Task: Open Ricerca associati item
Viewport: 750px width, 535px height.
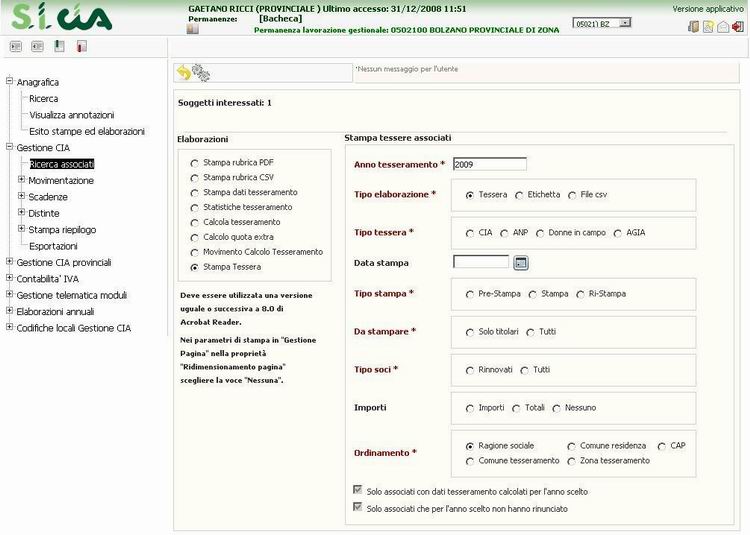Action: point(62,164)
